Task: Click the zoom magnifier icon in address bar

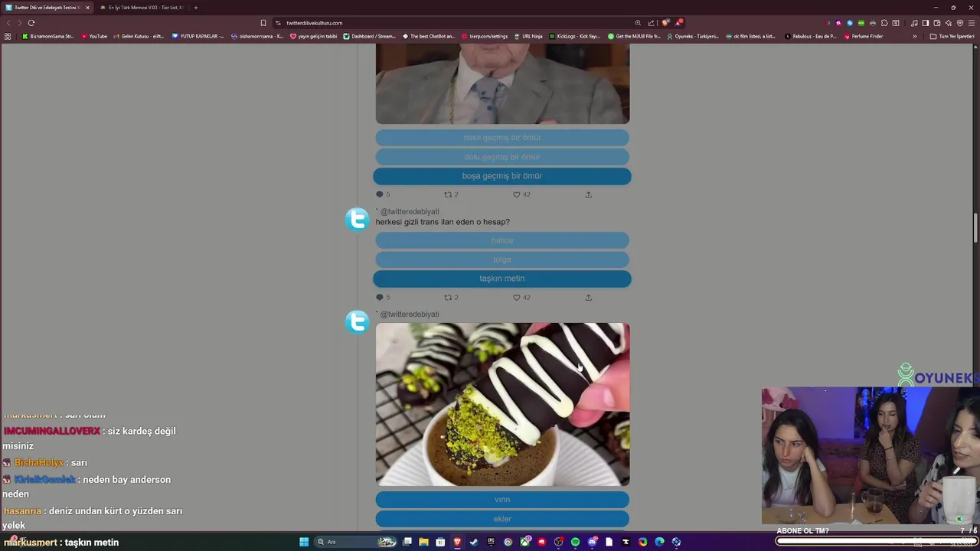Action: (638, 23)
